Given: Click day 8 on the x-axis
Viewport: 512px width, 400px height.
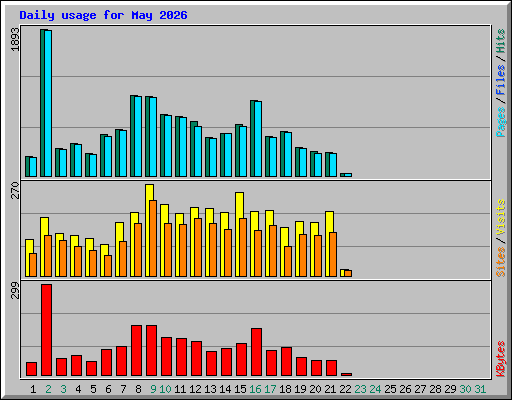Looking at the screenshot, I should (138, 389).
